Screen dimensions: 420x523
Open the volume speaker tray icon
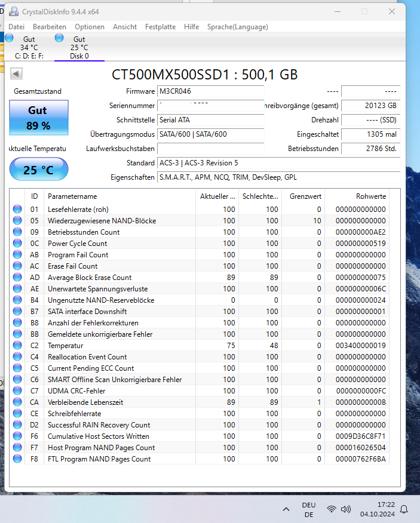[345, 509]
